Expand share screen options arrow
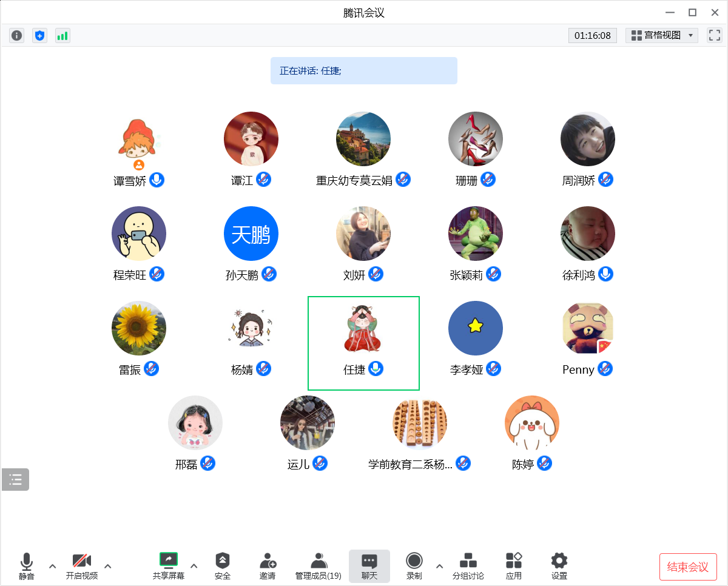This screenshot has height=586, width=728. [x=194, y=566]
